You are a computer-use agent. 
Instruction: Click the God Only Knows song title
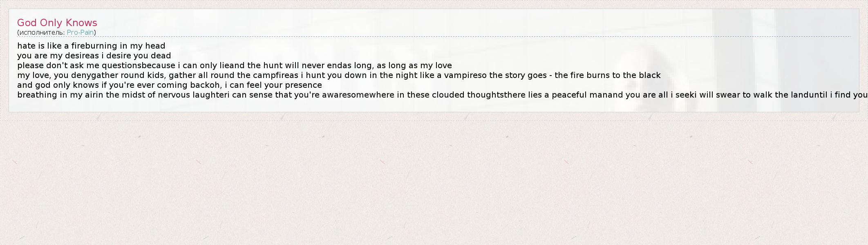tap(57, 23)
